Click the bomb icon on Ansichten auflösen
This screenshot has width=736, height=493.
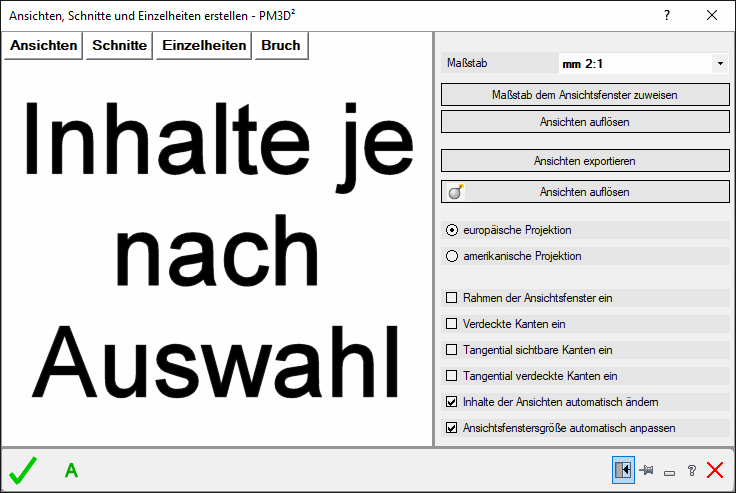click(x=455, y=192)
